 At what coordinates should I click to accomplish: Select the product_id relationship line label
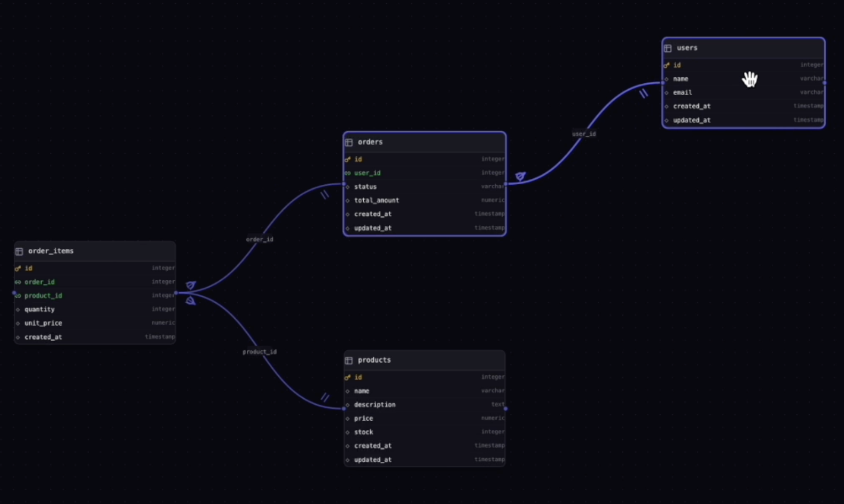tap(260, 352)
